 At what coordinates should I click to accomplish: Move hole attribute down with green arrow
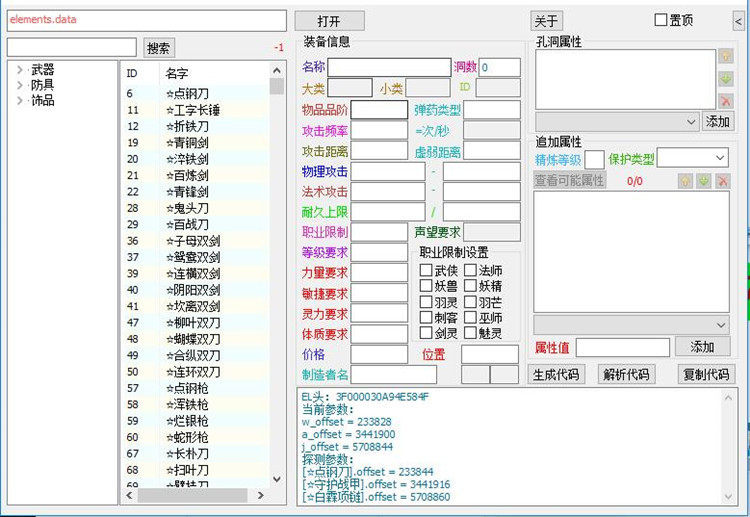pyautogui.click(x=726, y=78)
